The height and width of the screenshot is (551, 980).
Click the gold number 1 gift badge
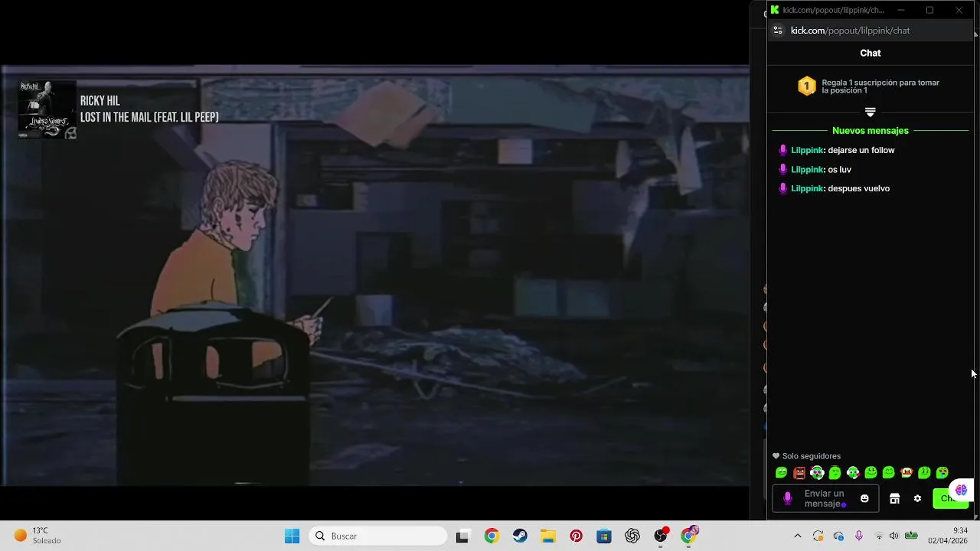806,86
